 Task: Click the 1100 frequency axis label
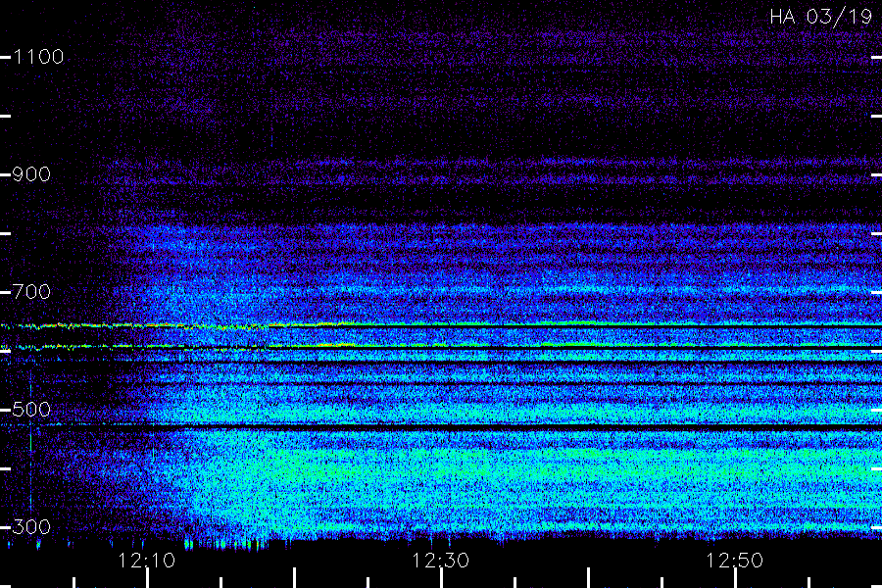(x=38, y=57)
